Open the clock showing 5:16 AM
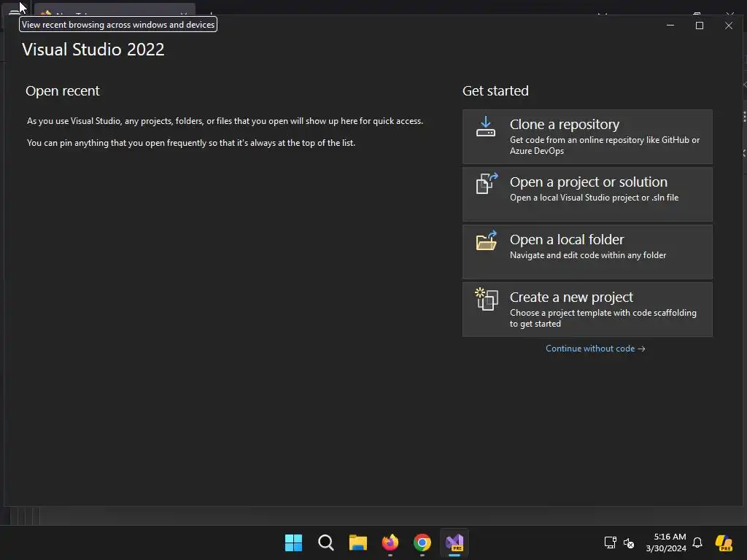The width and height of the screenshot is (747, 560). [x=666, y=542]
